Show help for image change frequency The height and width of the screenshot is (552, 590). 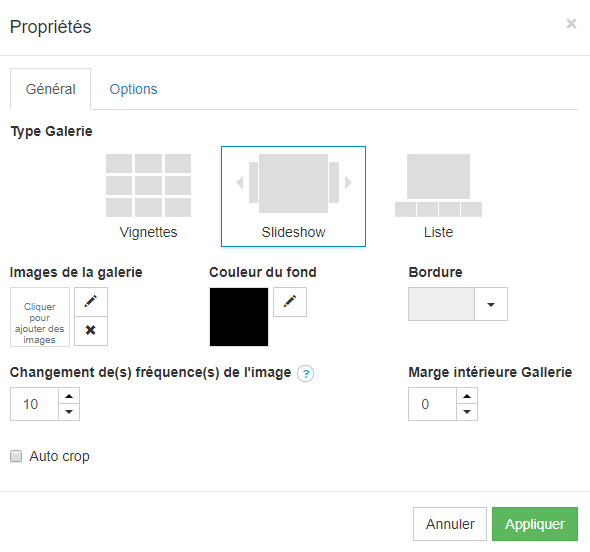[306, 374]
